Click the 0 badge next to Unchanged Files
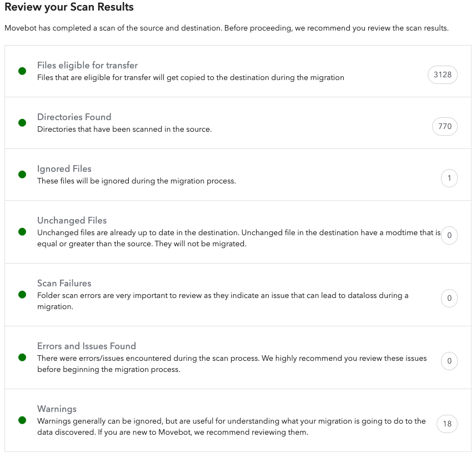This screenshot has height=457, width=476. pyautogui.click(x=449, y=235)
